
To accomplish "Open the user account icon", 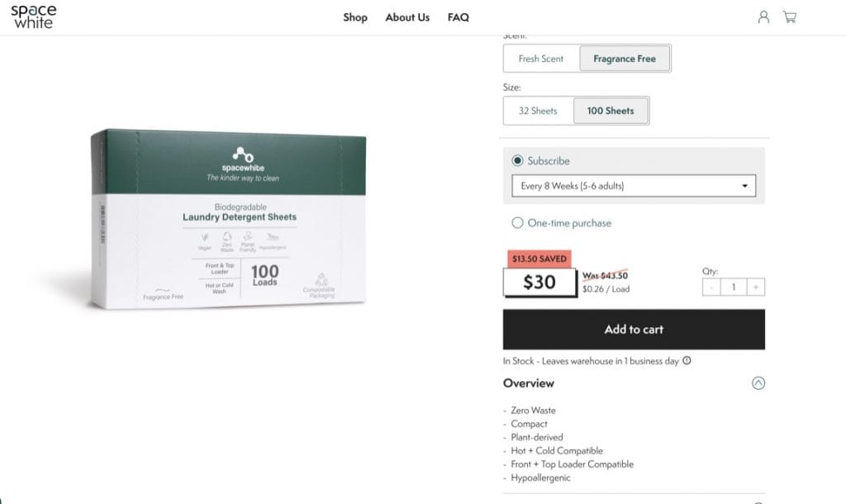I will coord(763,17).
